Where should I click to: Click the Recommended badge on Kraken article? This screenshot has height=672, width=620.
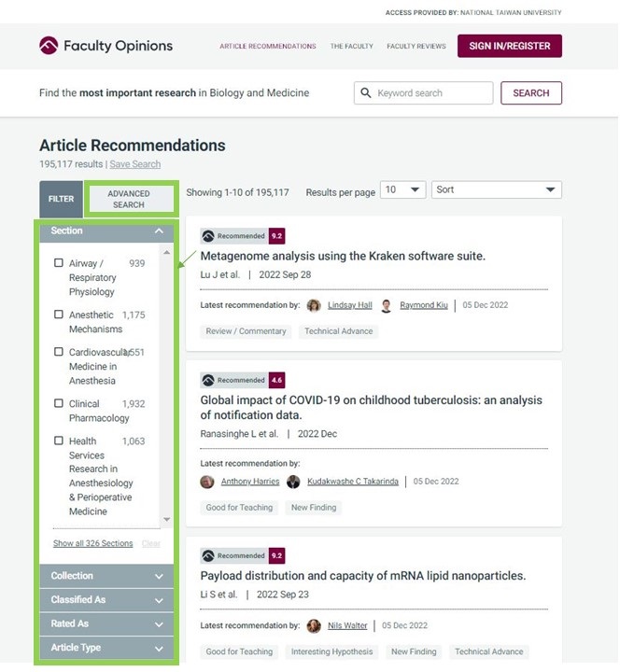[233, 236]
